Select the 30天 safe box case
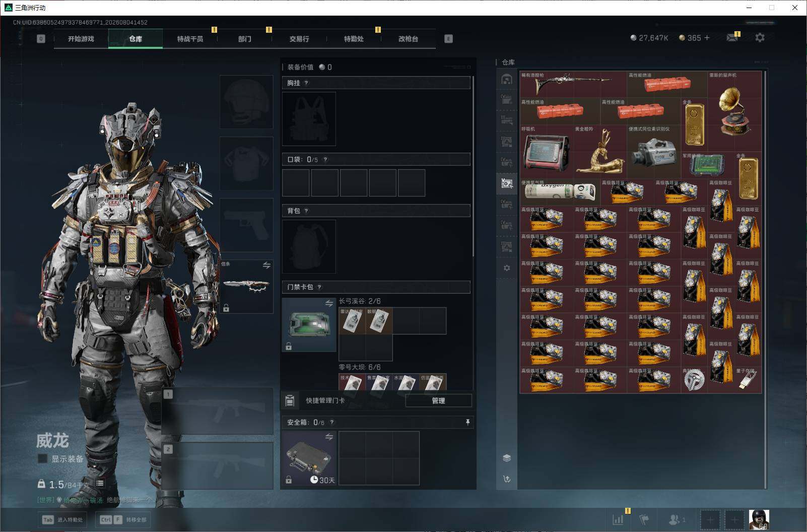807x532 pixels. [x=309, y=458]
